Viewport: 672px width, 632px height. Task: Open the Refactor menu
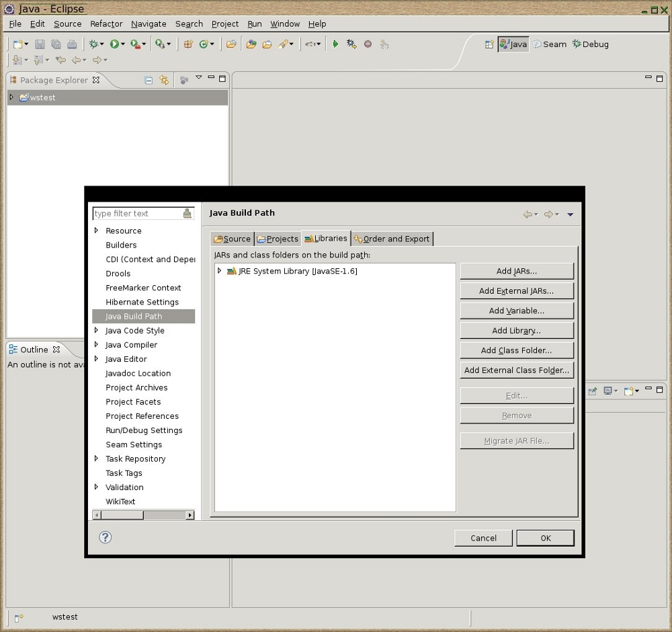106,24
